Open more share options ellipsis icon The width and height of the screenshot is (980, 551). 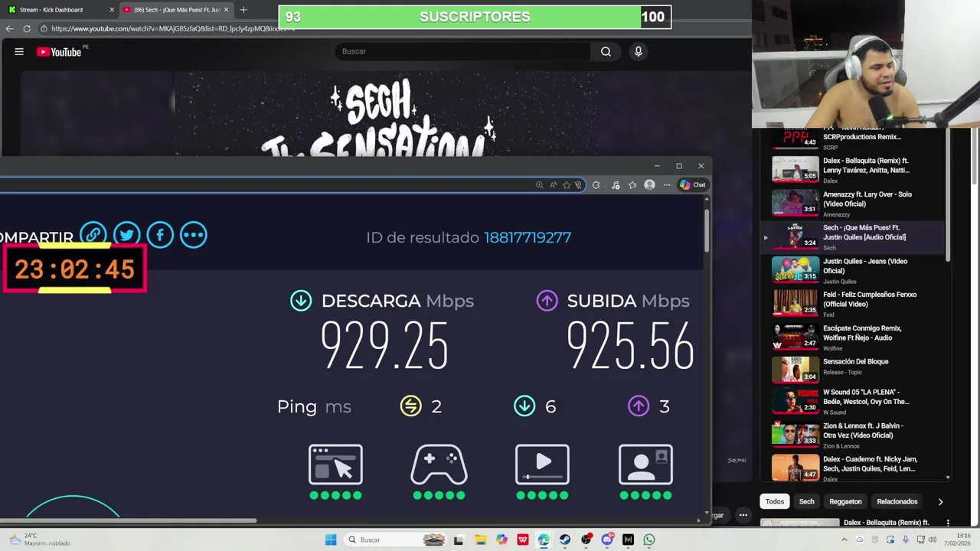pos(194,234)
